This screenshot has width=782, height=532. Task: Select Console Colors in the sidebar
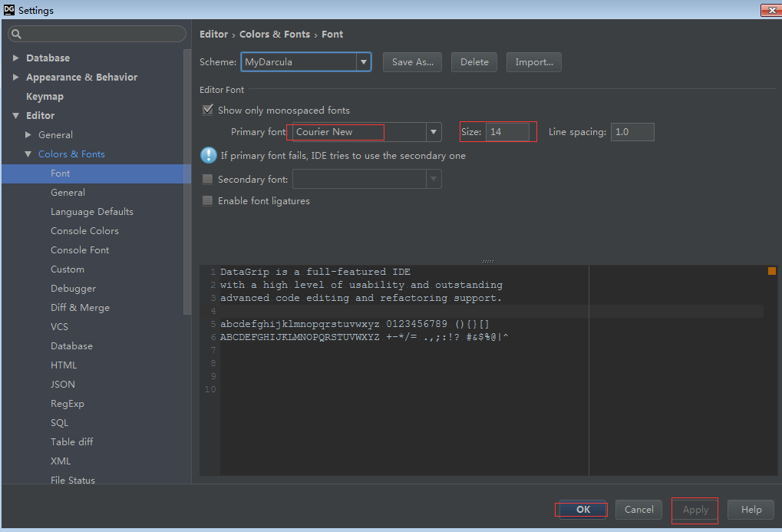pyautogui.click(x=84, y=230)
